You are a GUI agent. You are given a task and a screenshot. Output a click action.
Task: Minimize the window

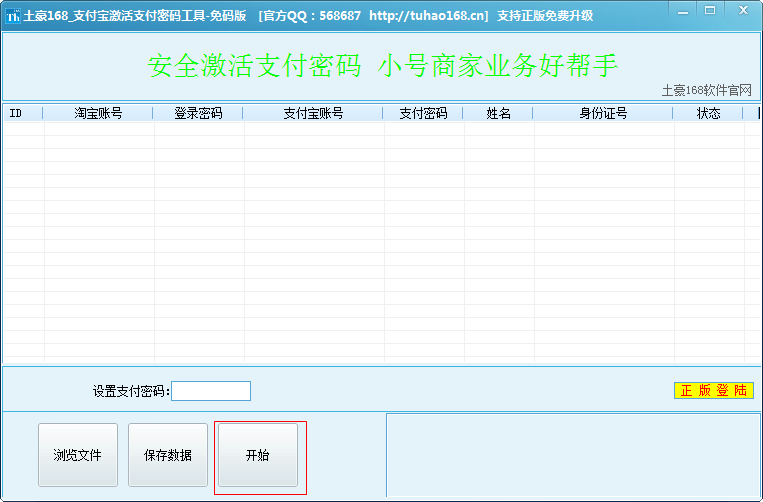coord(683,12)
